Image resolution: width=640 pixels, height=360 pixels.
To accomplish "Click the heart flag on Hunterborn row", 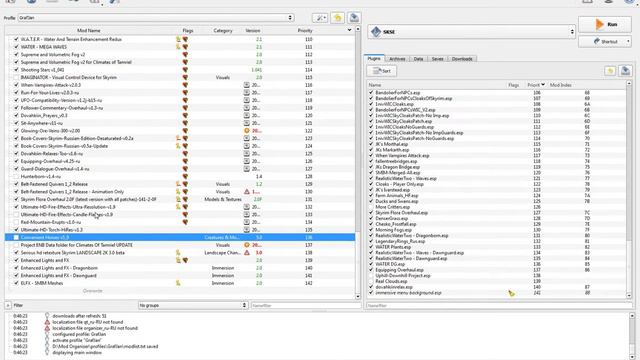I will click(185, 176).
